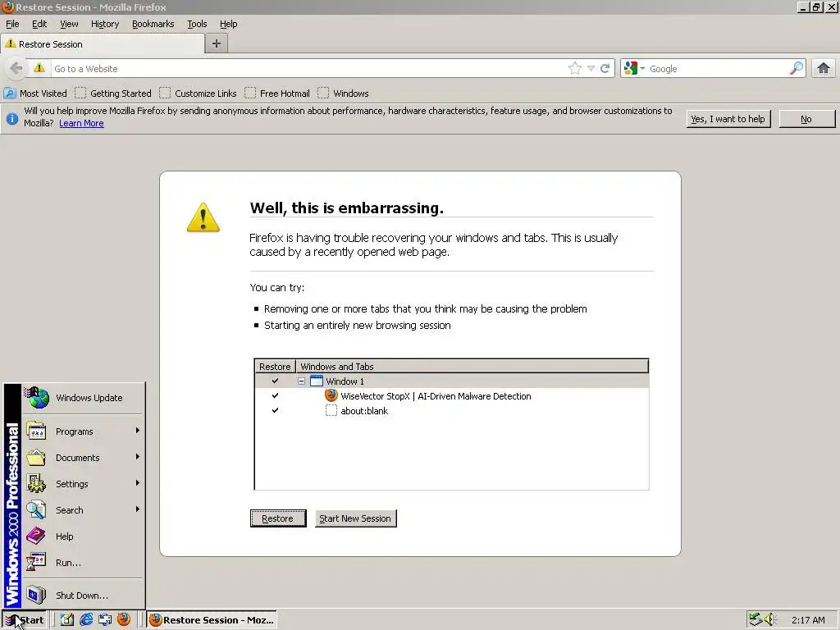
Task: Open search engine dropdown arrow
Action: click(642, 69)
